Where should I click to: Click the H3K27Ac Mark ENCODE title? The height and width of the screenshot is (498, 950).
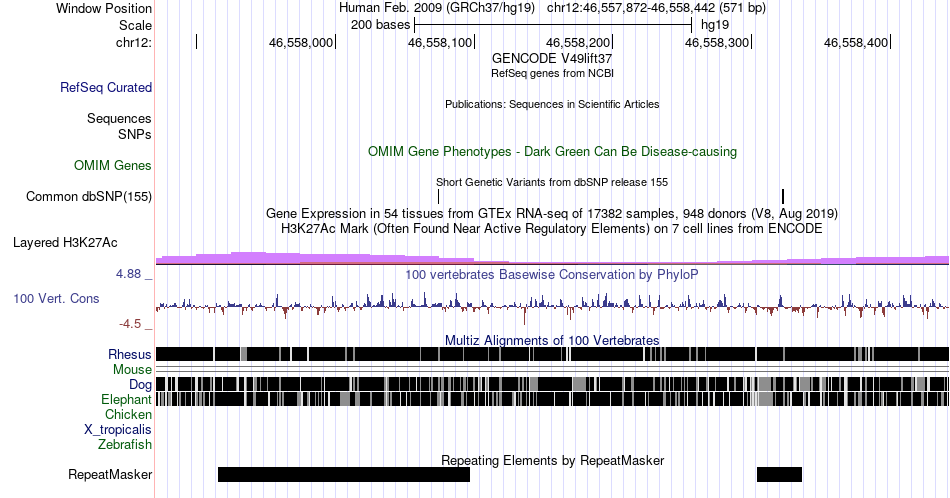click(x=552, y=229)
